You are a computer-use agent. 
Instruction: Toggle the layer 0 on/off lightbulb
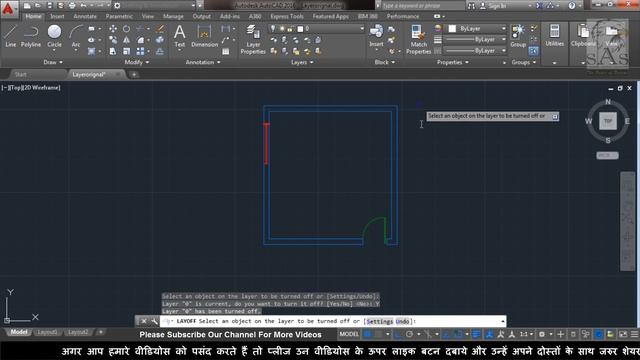click(x=273, y=29)
